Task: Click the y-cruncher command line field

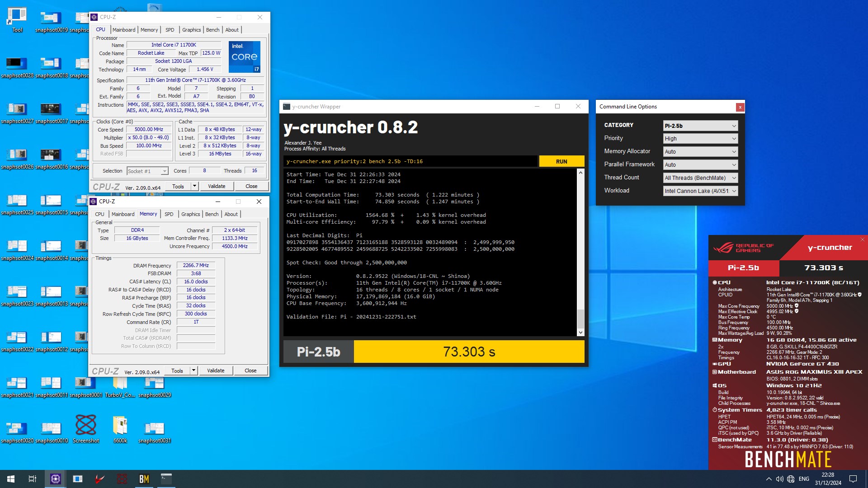Action: [410, 161]
